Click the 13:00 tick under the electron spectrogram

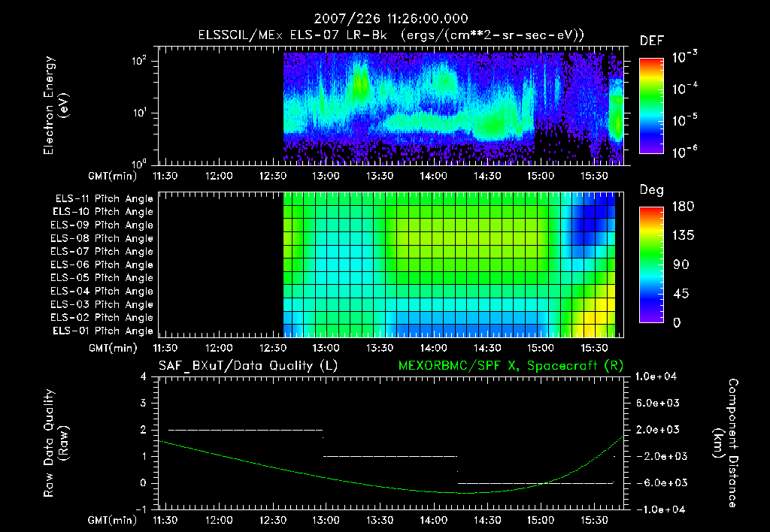tap(326, 176)
